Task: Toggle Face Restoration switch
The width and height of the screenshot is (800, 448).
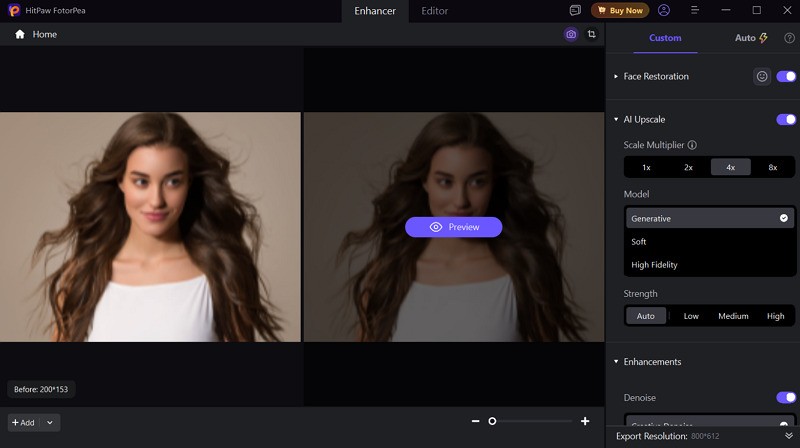Action: point(786,77)
